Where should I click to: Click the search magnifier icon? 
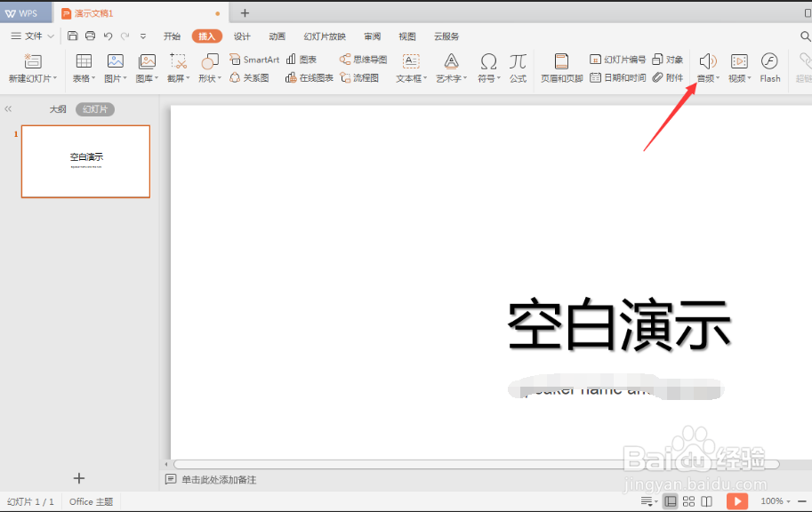(805, 36)
